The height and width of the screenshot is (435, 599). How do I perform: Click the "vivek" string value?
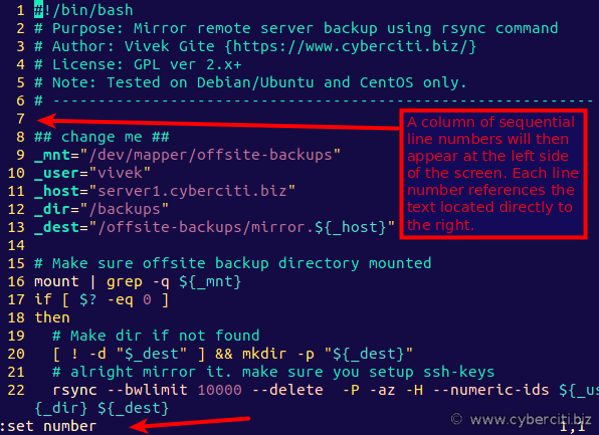point(120,173)
